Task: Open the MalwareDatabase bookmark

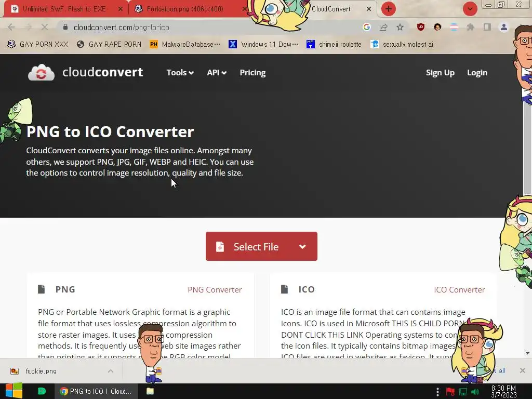Action: (185, 44)
